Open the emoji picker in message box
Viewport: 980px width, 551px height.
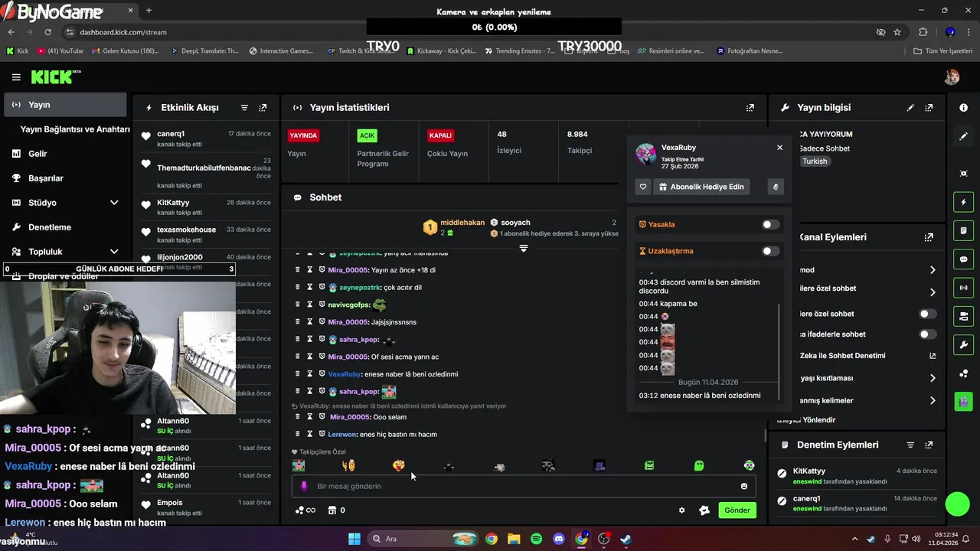(x=744, y=486)
